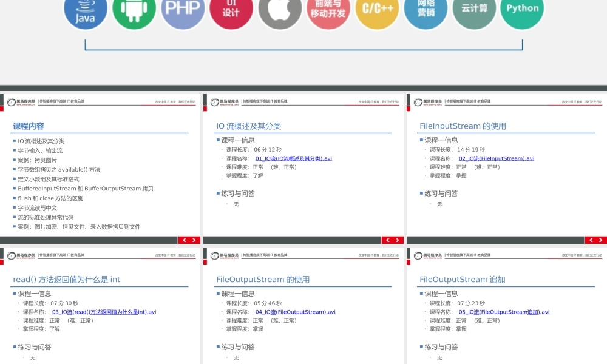Click the Java course icon
This screenshot has height=364, width=607.
tap(86, 10)
